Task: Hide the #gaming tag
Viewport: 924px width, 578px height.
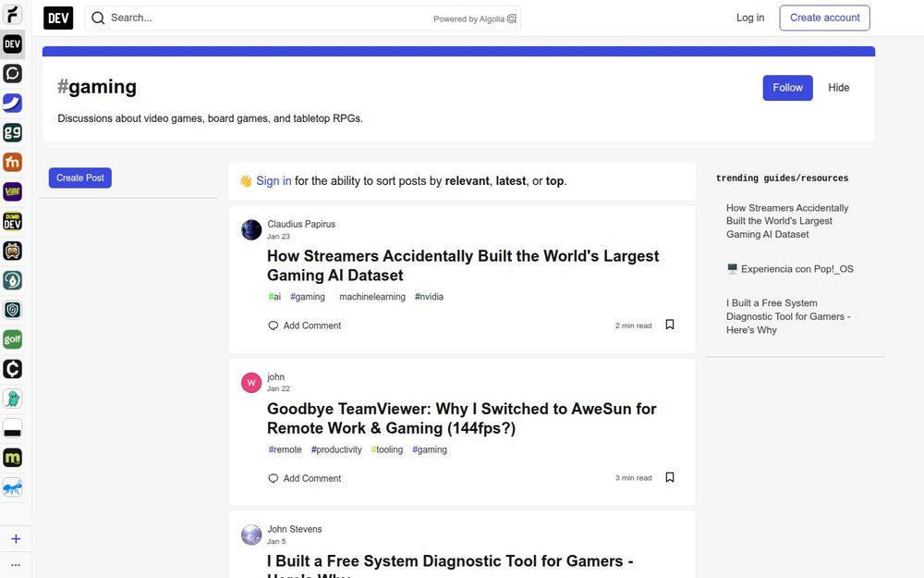Action: [839, 88]
